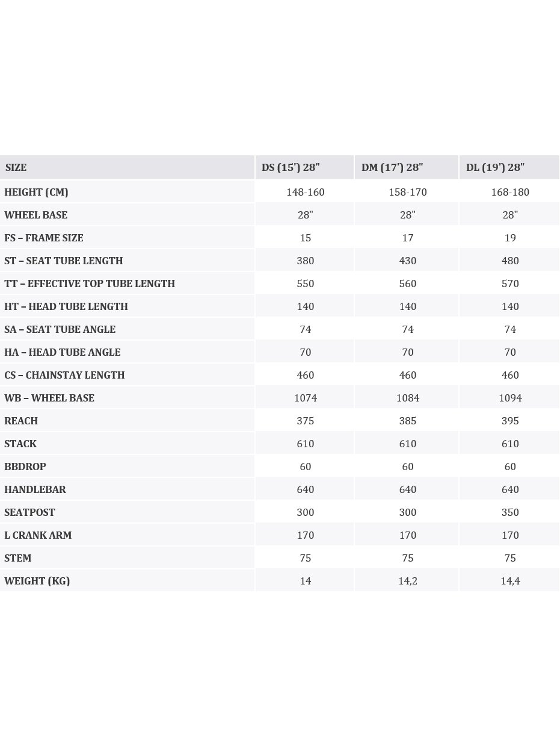This screenshot has width=560, height=747.
Task: Select the HA – HEAD TUBE ANGLE label
Action: coord(63,352)
